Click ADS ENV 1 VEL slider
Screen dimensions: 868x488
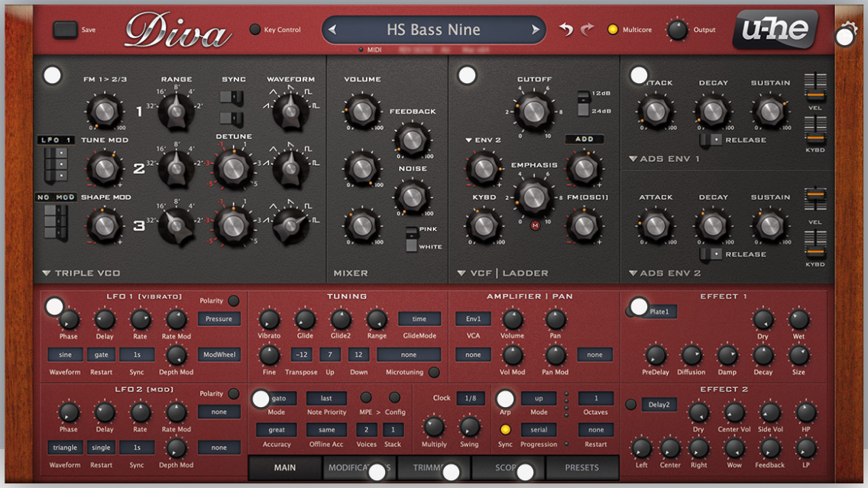click(815, 87)
